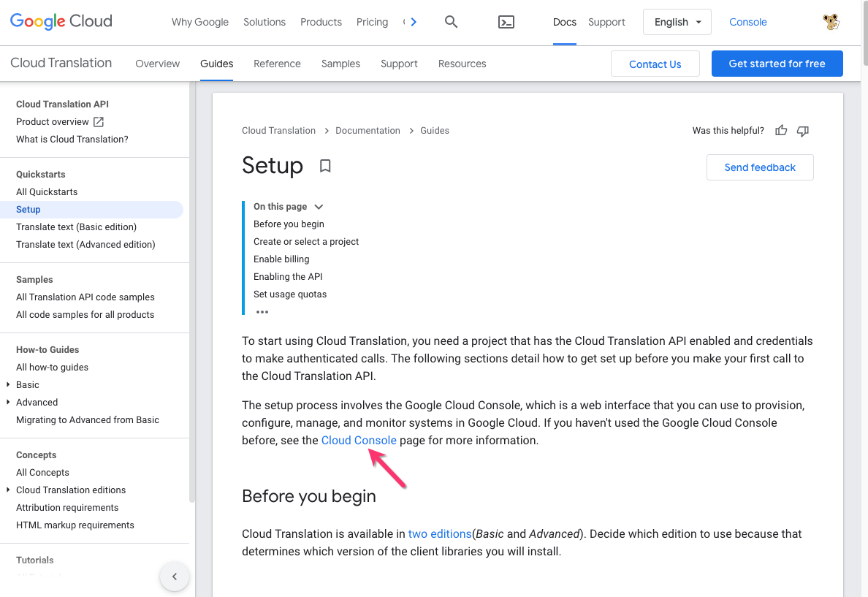Open the Products menu
Viewport: 868px width, 597px height.
point(321,22)
